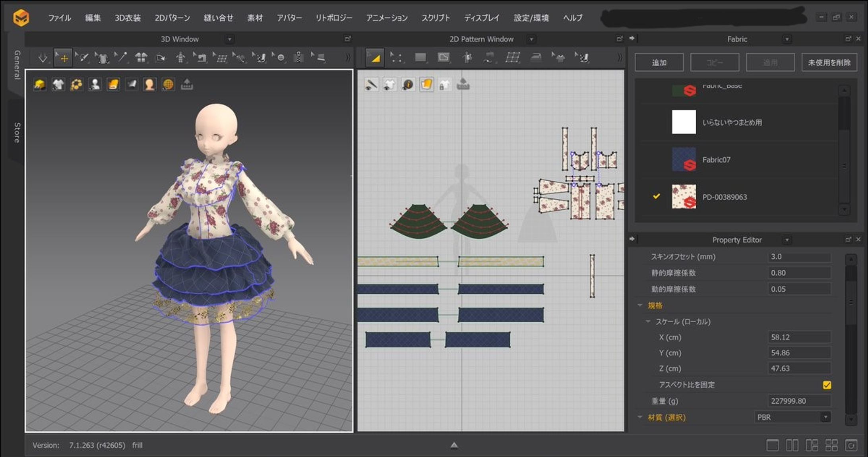Select the 2D grid tool in 2D toolbar
This screenshot has height=457, width=868.
coord(513,58)
